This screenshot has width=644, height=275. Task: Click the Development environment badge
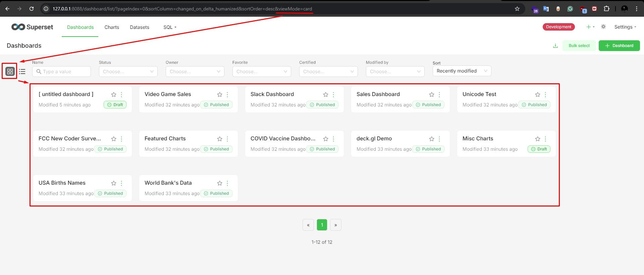559,27
